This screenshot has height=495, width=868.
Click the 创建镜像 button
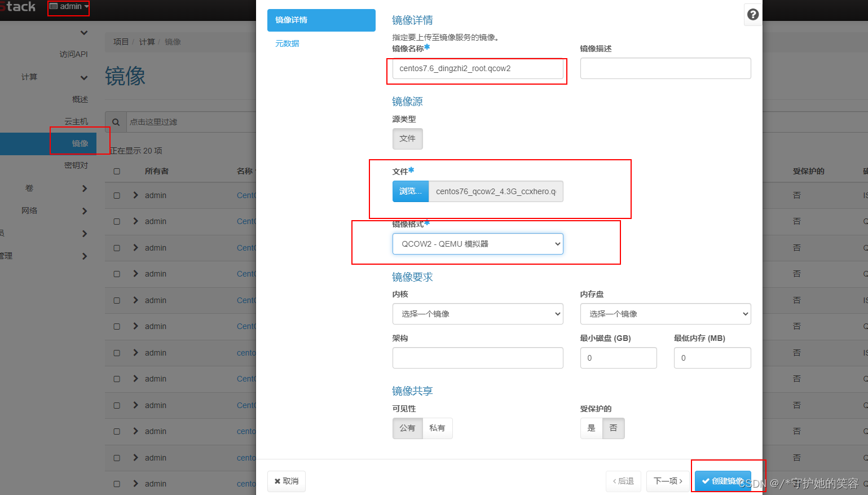pos(723,481)
